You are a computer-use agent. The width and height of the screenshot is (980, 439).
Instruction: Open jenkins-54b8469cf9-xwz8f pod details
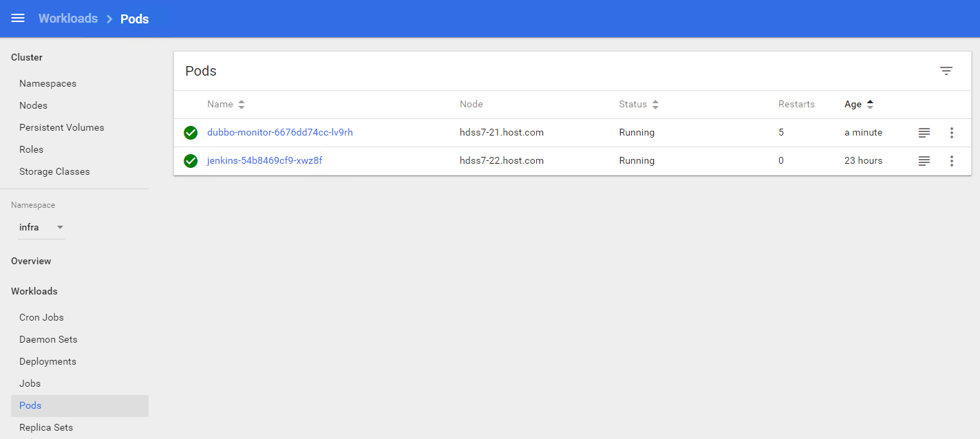click(264, 161)
